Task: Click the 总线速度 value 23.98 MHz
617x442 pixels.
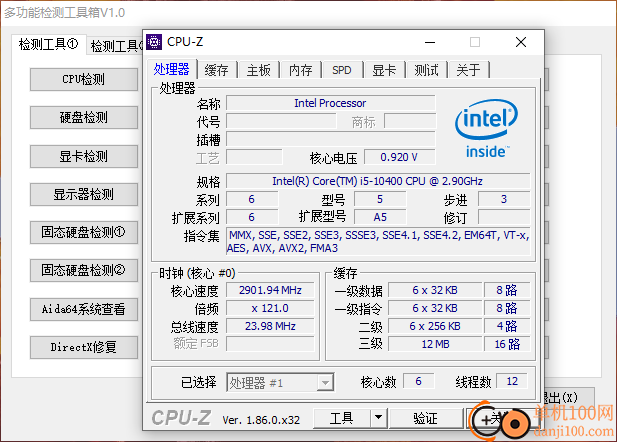Action: coord(270,326)
